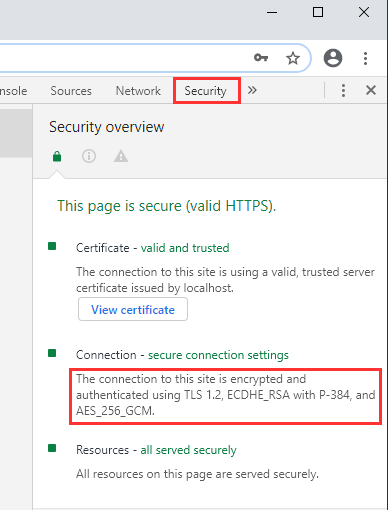Image resolution: width=388 pixels, height=510 pixels.
Task: Switch to the Sources tab
Action: pos(71,91)
